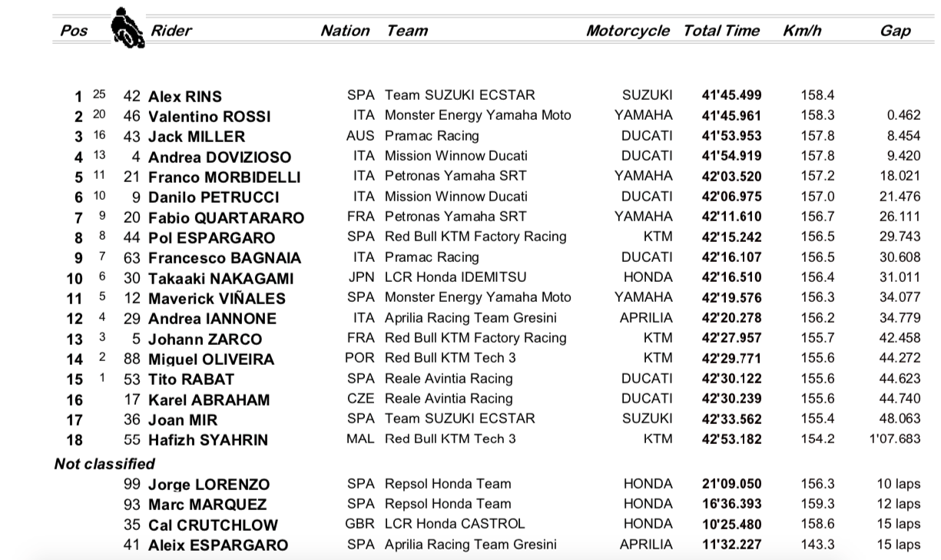Select rider name Alex RINS

click(184, 97)
